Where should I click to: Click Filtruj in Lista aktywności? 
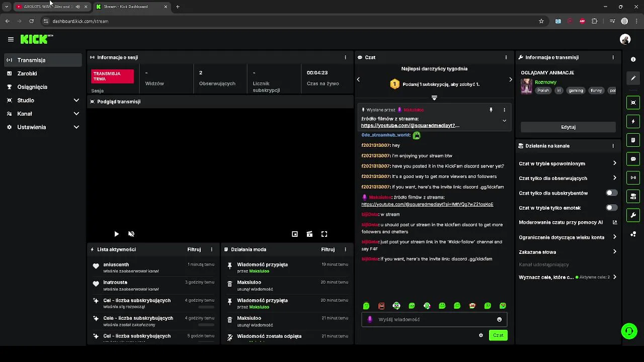(x=194, y=249)
